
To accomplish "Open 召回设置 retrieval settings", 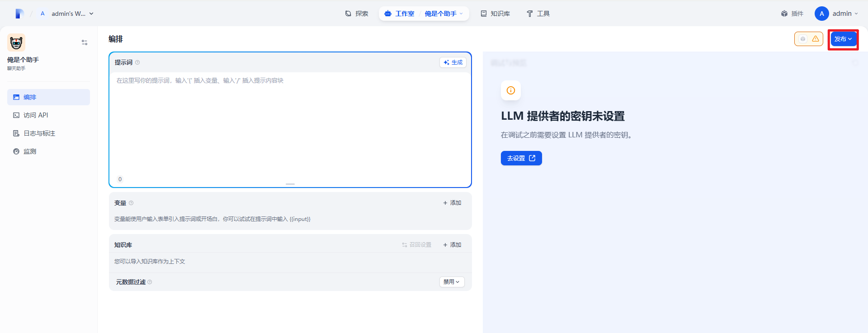I will pyautogui.click(x=416, y=244).
